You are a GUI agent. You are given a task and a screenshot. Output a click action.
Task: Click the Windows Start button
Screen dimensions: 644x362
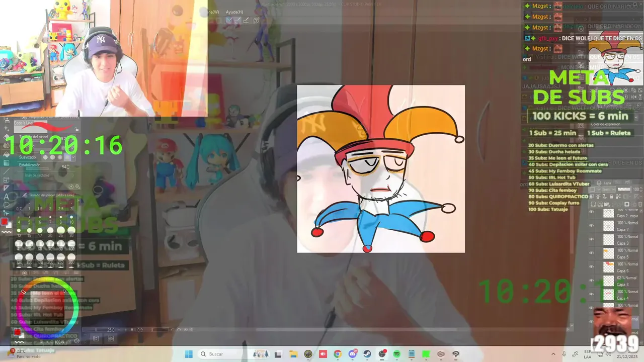click(189, 354)
